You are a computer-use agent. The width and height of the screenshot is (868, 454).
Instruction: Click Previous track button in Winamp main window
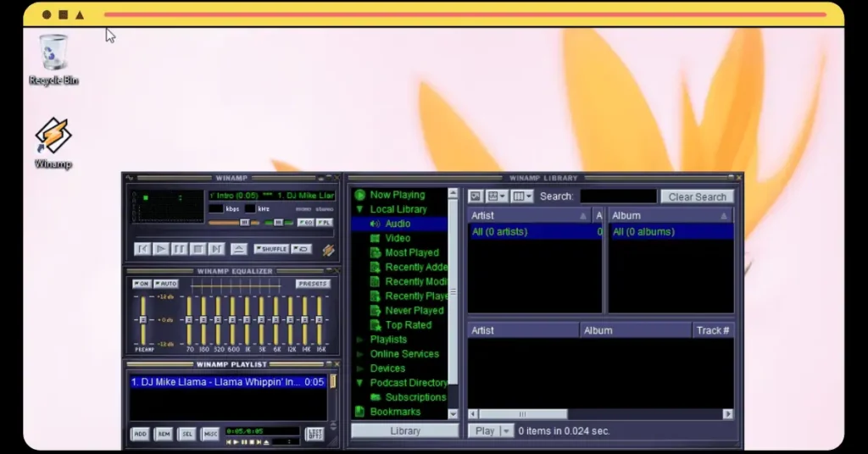coord(142,249)
